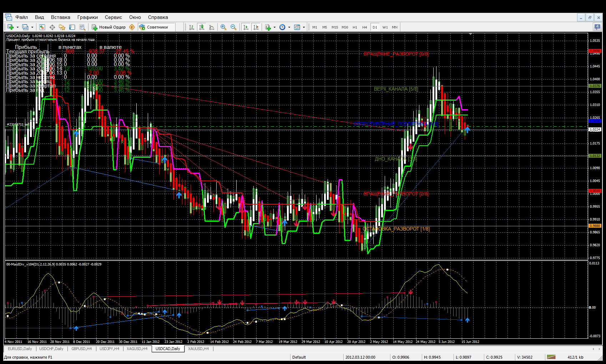The image size is (606, 364).
Task: Open the Navigator folder-star icon
Action: coord(62,27)
